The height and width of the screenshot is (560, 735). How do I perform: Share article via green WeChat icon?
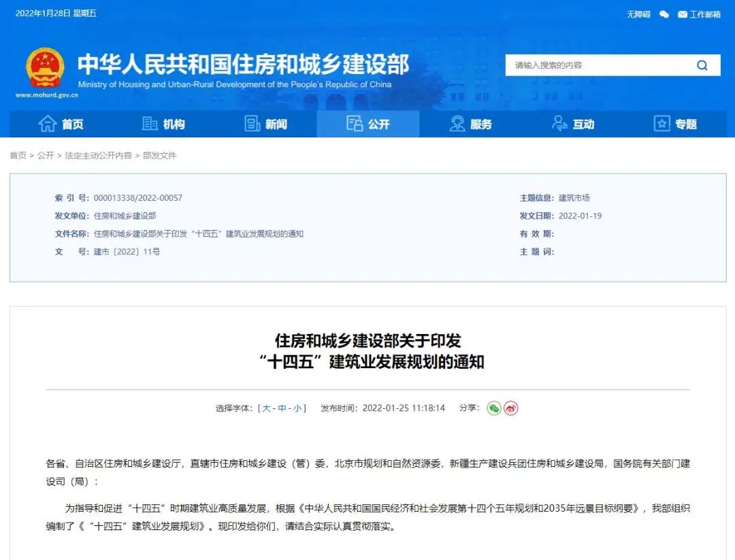494,408
